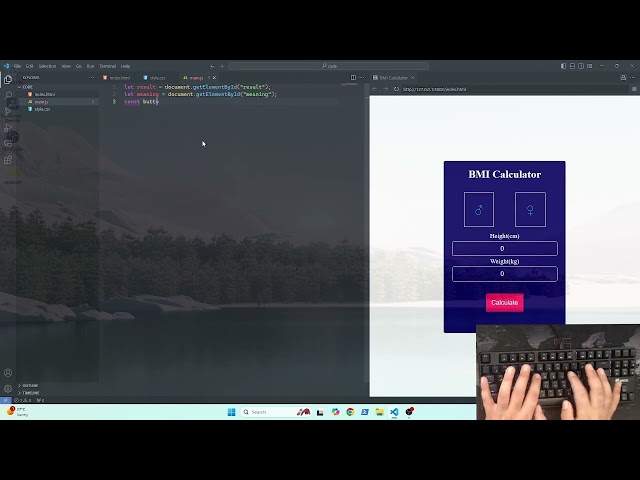Screen dimensions: 640x480
Task: Click the customize layout icon
Action: (x=589, y=66)
